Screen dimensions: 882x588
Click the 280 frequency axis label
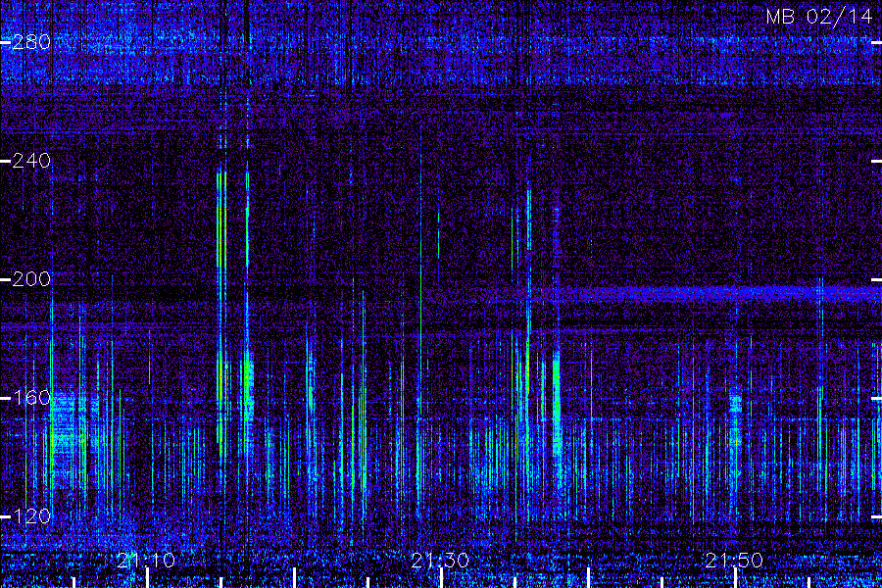[31, 42]
